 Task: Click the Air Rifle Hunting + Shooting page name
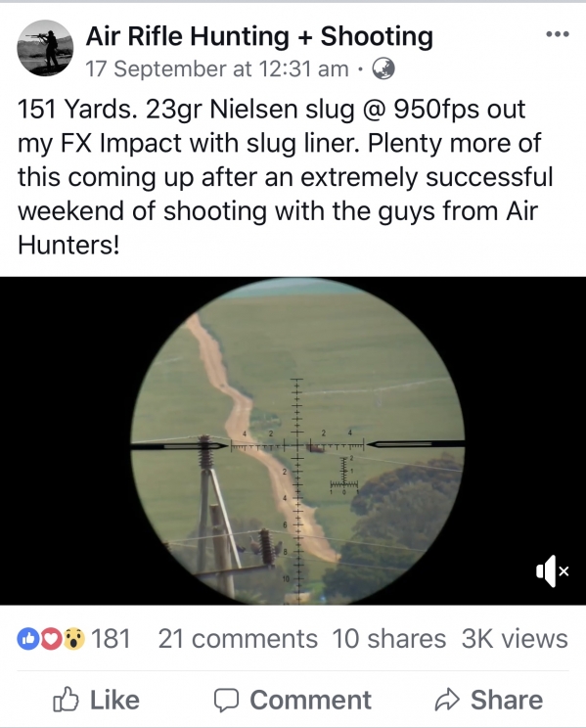[x=259, y=36]
